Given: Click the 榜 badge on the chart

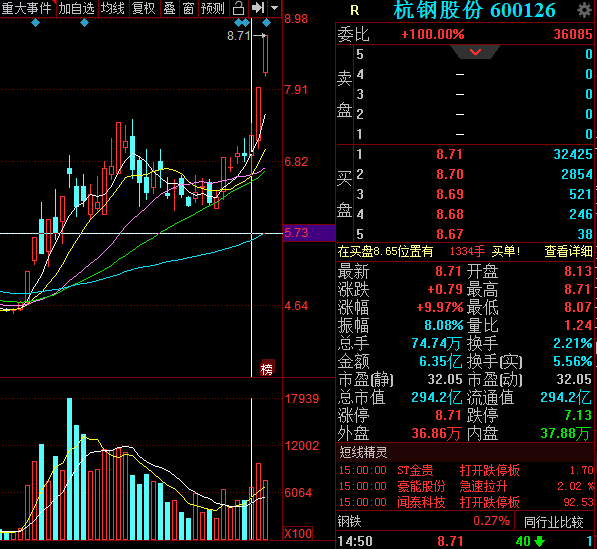Looking at the screenshot, I should click(x=267, y=369).
